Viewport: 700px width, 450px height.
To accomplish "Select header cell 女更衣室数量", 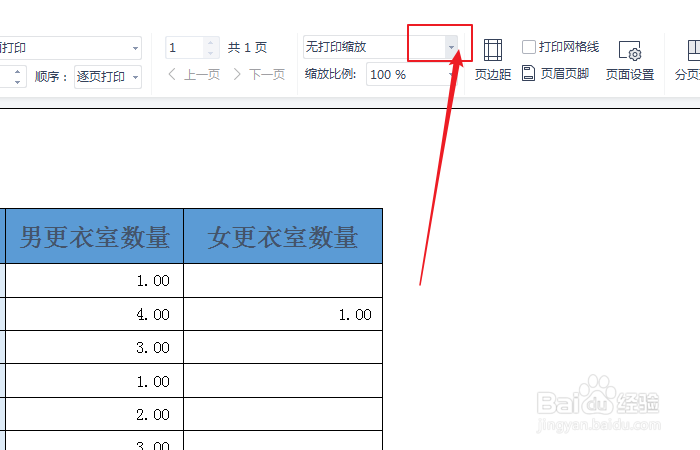I will (x=283, y=236).
